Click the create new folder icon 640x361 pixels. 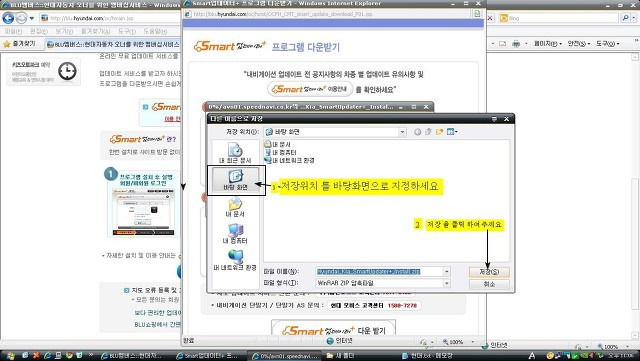[439, 132]
